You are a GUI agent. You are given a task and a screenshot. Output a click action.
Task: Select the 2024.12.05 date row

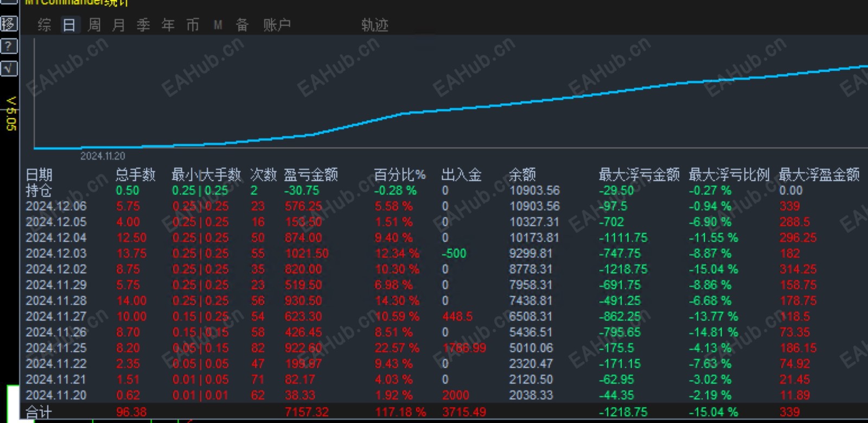(56, 222)
